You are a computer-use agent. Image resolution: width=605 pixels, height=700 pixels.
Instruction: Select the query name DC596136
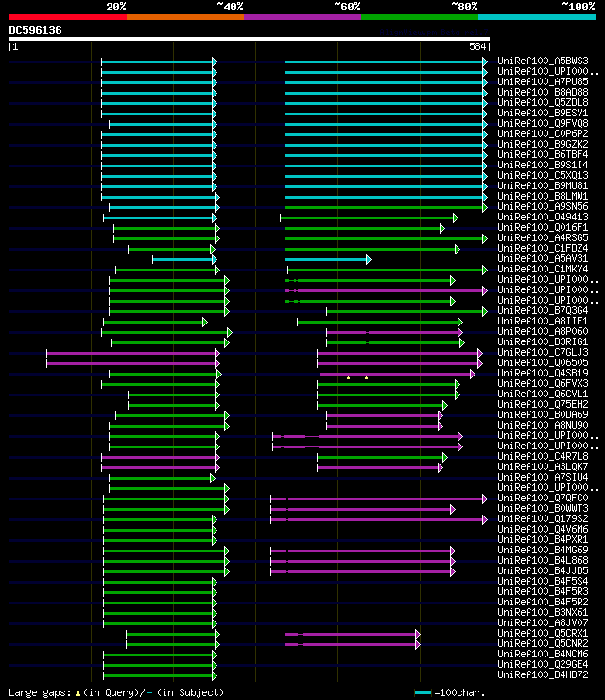coord(35,31)
